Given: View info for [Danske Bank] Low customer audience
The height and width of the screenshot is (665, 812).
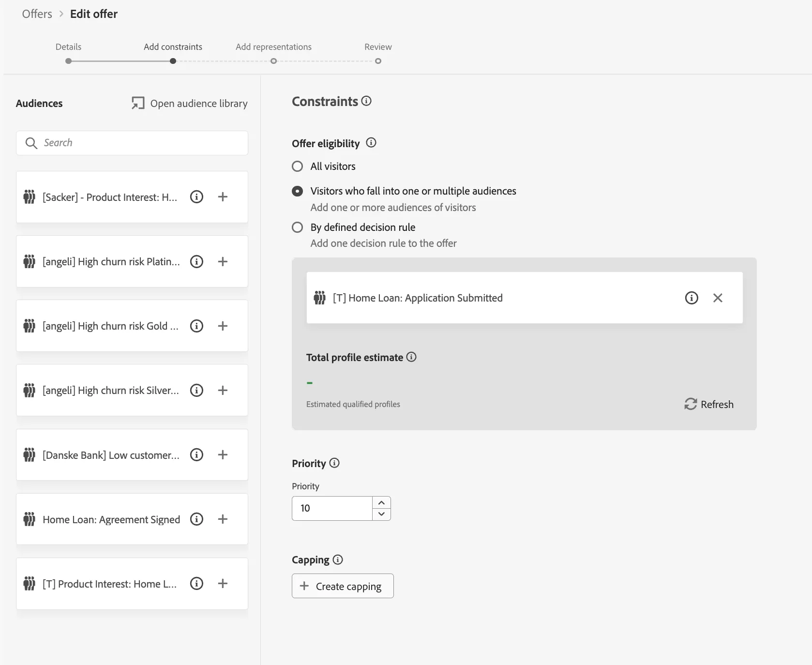Looking at the screenshot, I should click(196, 454).
